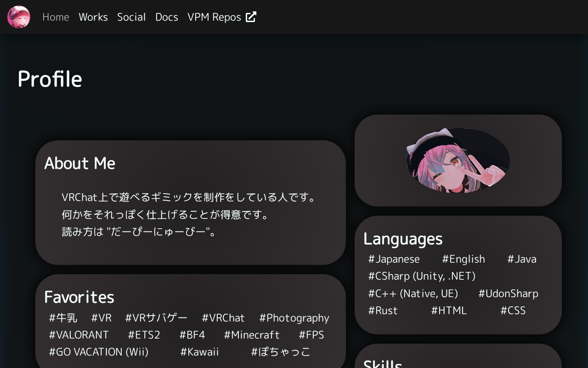
Task: Click the #GO VACATION (Wii) tag
Action: (x=99, y=352)
